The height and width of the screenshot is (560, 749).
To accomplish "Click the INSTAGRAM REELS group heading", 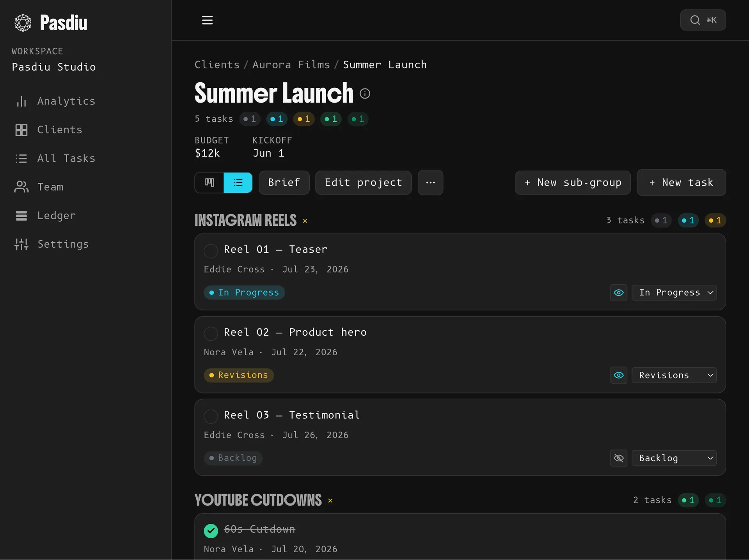I will pos(245,220).
